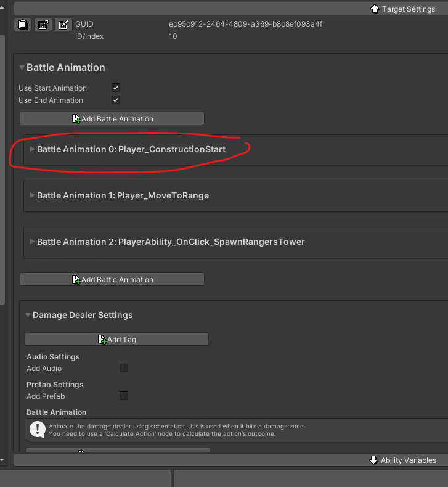Viewport: 448px width, 487px height.
Task: Toggle the Use Start Animation checkbox
Action: pos(116,88)
